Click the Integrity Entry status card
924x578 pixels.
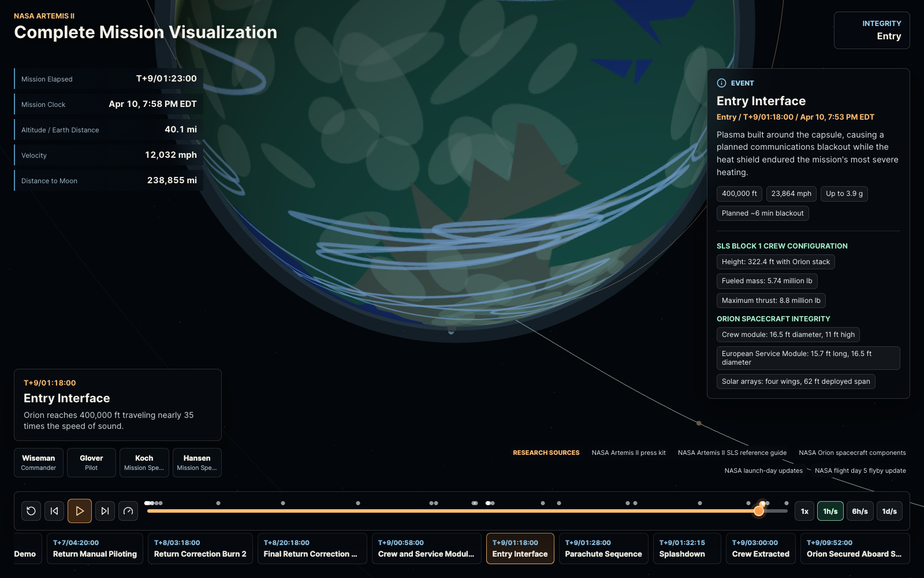(x=871, y=30)
